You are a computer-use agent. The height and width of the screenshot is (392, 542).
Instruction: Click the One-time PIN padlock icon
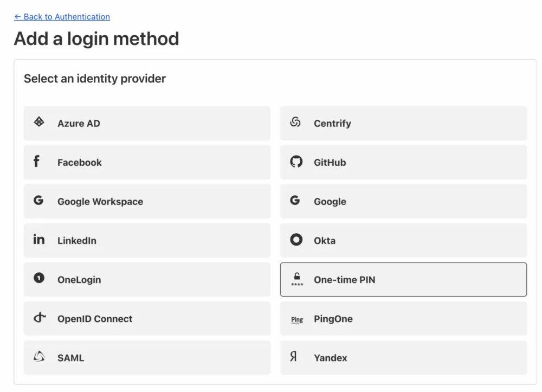point(297,279)
